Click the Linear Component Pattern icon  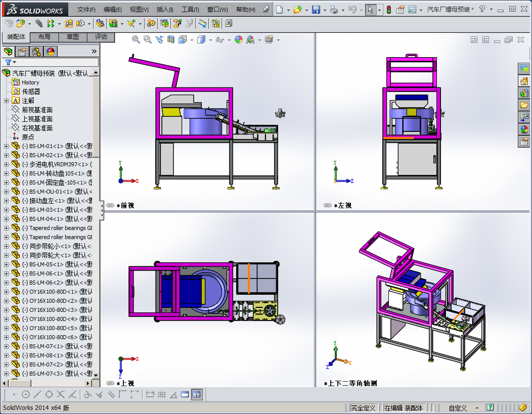pos(51,23)
